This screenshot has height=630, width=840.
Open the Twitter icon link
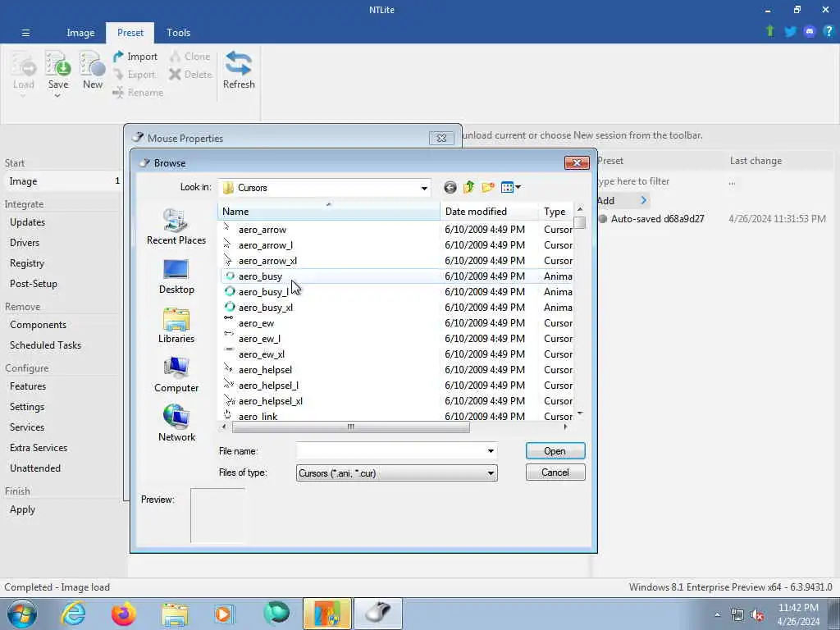(x=790, y=32)
